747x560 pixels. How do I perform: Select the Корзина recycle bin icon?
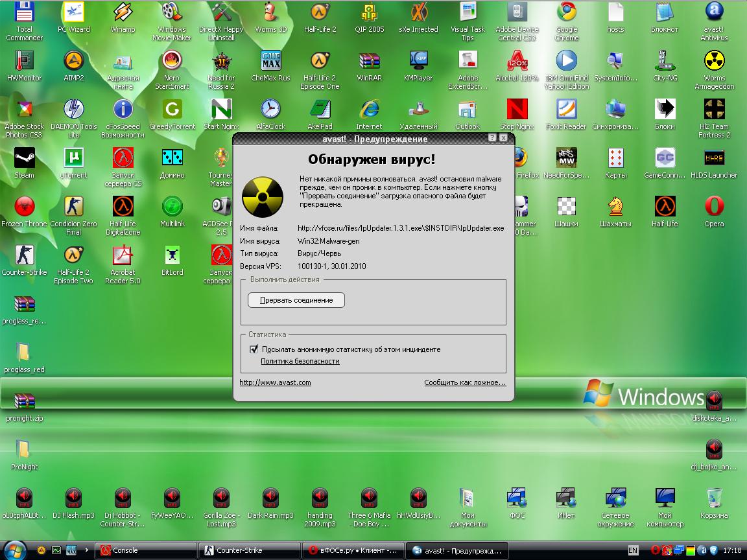tap(714, 498)
